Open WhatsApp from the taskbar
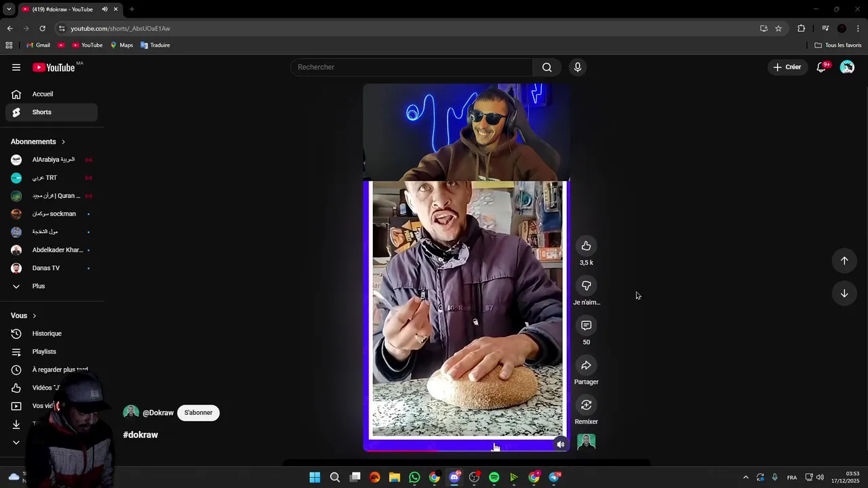Image resolution: width=868 pixels, height=488 pixels. pyautogui.click(x=414, y=477)
